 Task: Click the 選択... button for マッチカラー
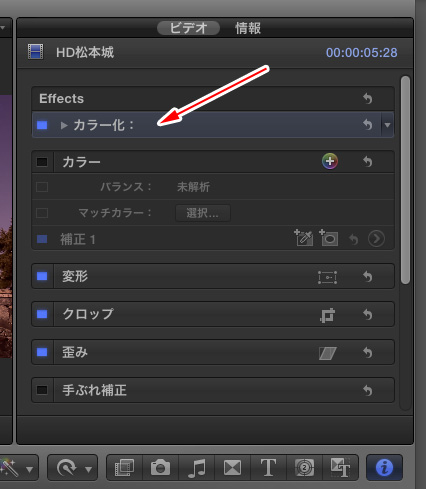click(x=203, y=213)
